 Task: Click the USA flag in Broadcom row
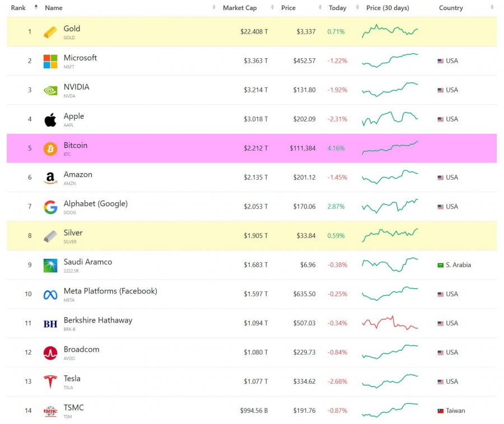coord(440,353)
